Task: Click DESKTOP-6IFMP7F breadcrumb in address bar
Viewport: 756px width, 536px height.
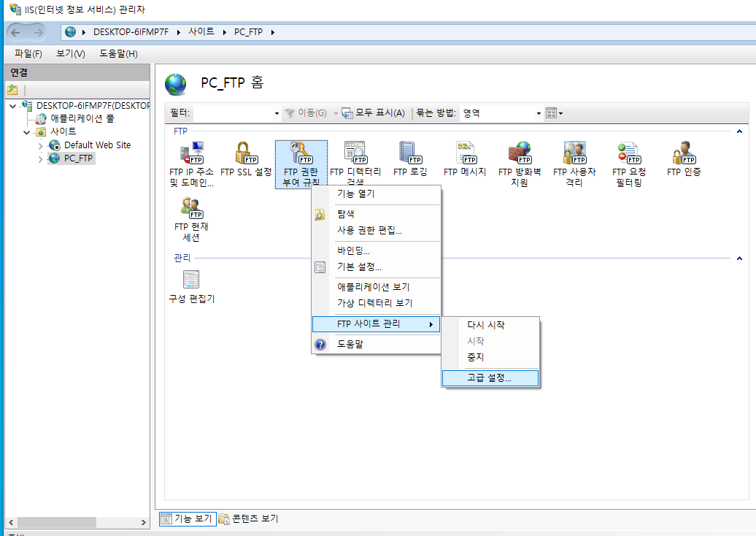Action: point(131,32)
